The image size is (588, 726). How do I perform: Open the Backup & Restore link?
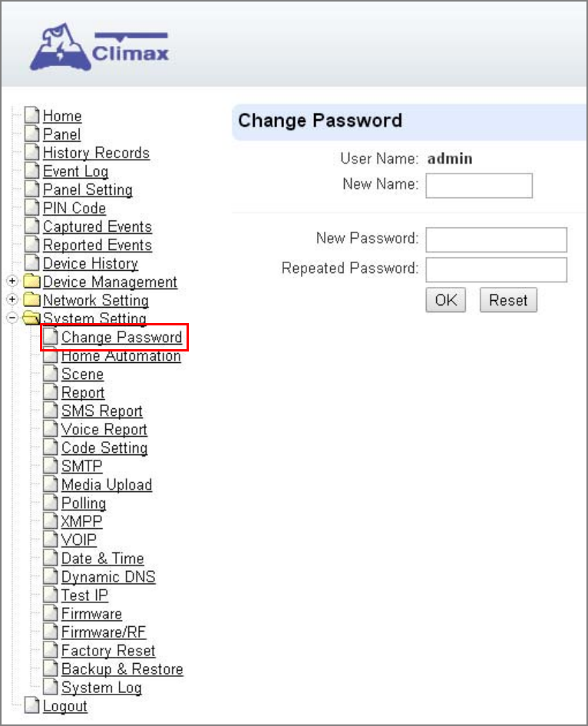pos(122,669)
